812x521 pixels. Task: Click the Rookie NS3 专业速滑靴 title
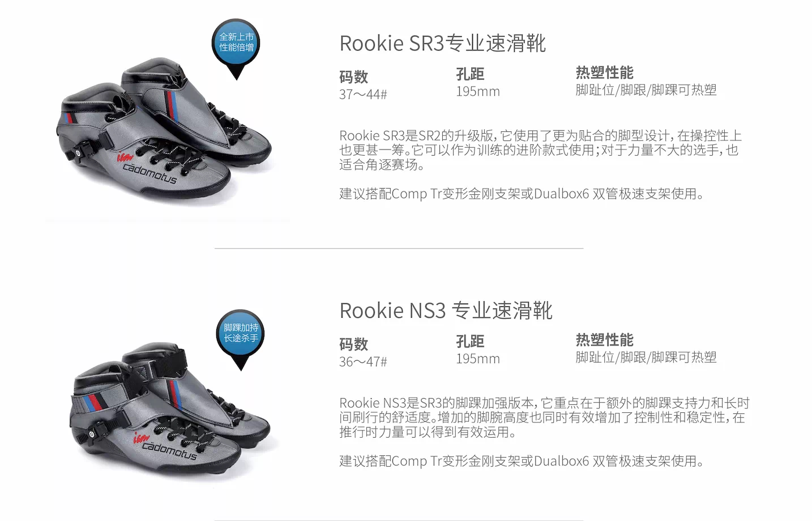coord(446,310)
